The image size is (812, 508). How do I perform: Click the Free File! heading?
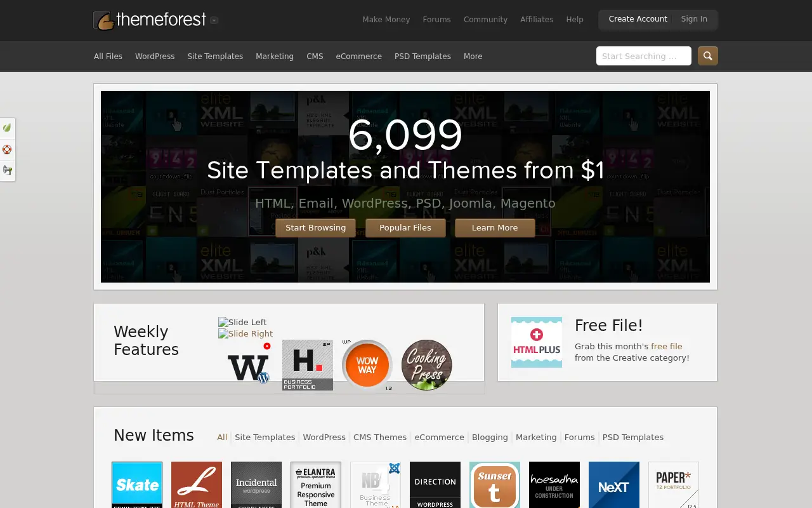[x=609, y=326]
